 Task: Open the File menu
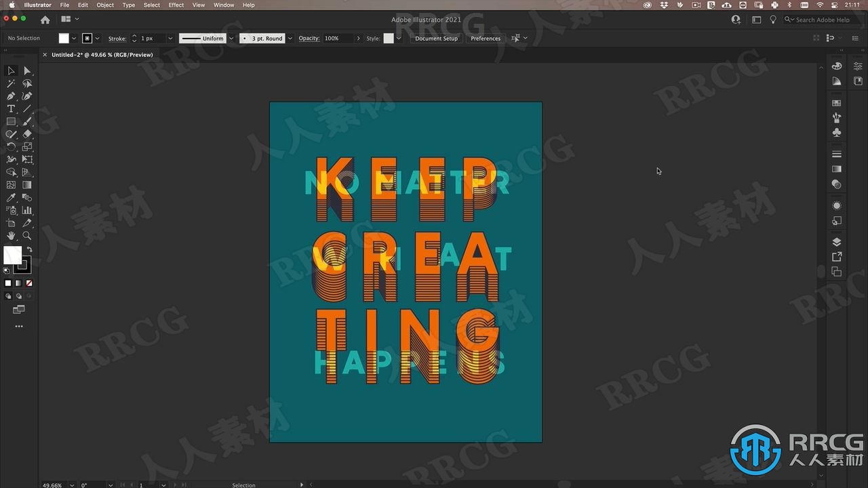coord(64,5)
